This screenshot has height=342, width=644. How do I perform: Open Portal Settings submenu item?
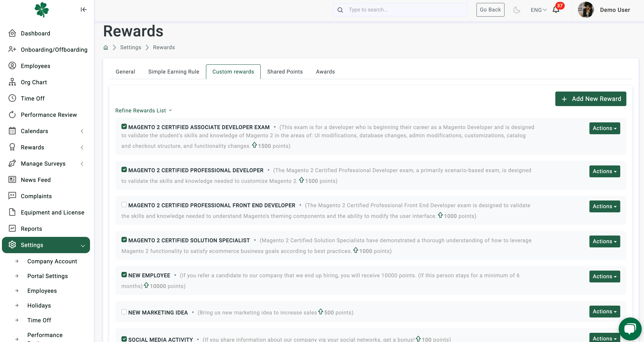coord(48,276)
